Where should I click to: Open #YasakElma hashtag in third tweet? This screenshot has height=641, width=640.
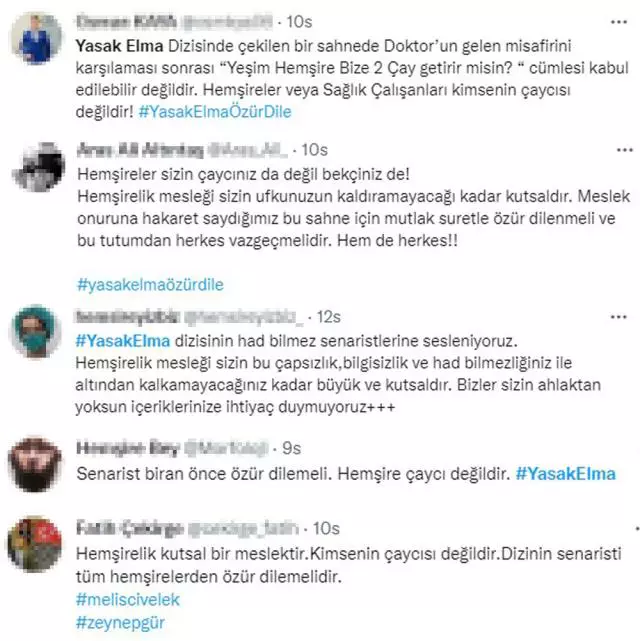coord(123,341)
